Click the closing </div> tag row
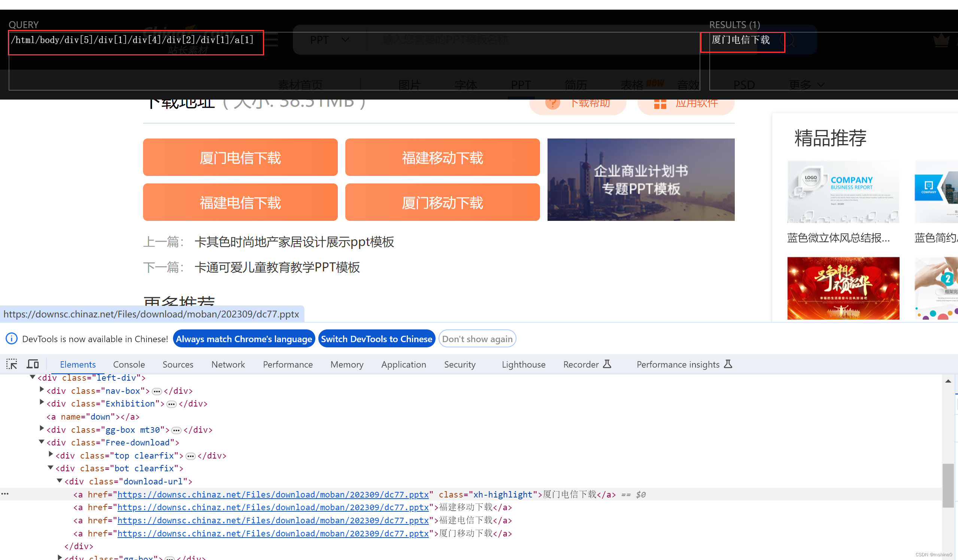The height and width of the screenshot is (560, 958). pyautogui.click(x=79, y=546)
